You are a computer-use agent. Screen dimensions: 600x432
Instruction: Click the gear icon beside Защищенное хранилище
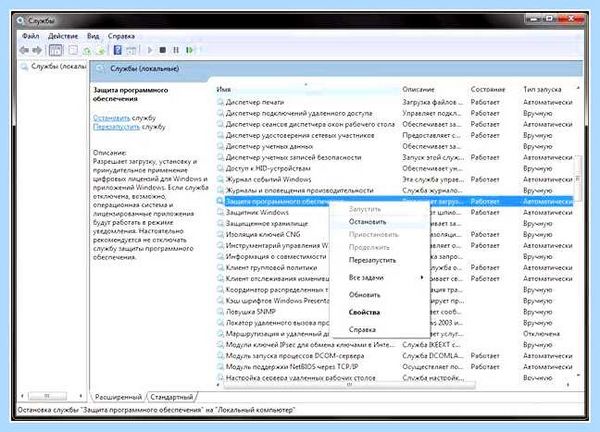[220, 223]
